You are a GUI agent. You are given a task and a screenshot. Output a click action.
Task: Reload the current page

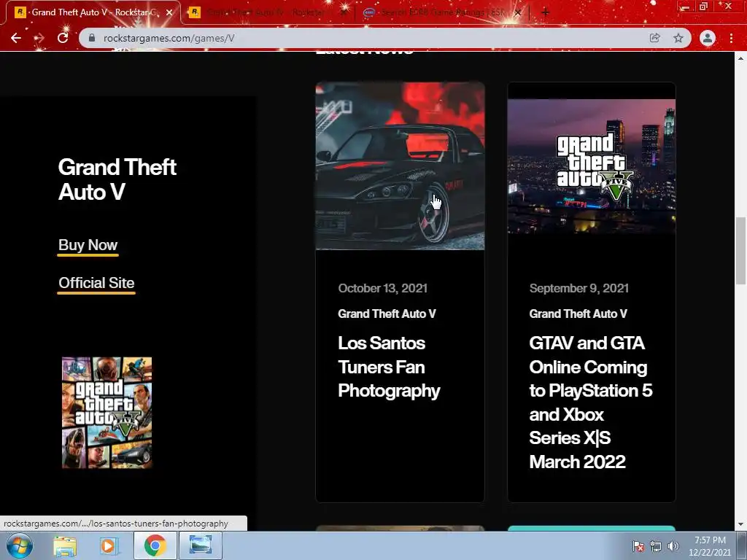63,38
